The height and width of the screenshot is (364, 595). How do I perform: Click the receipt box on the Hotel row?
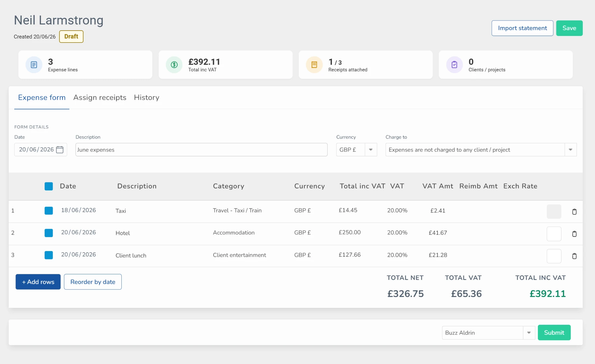coord(554,234)
